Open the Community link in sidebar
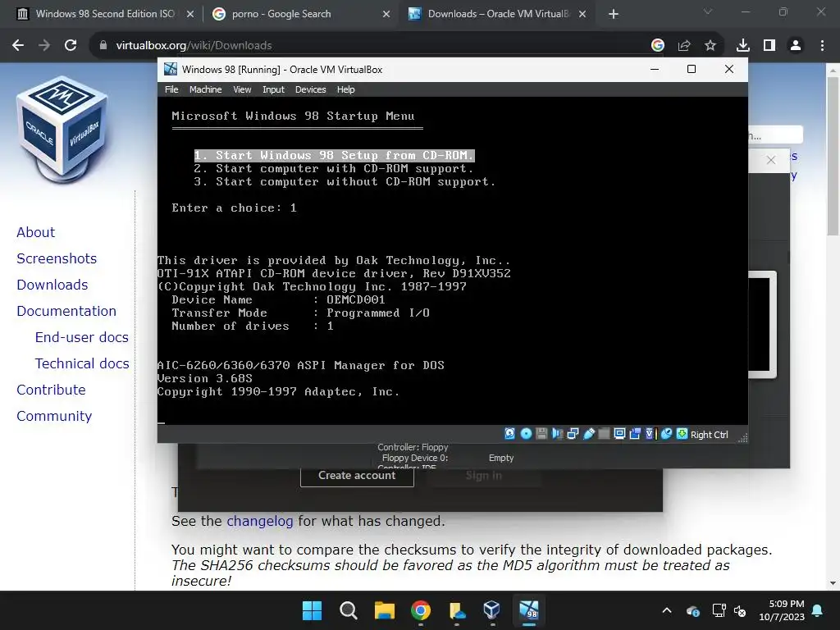 [x=54, y=416]
